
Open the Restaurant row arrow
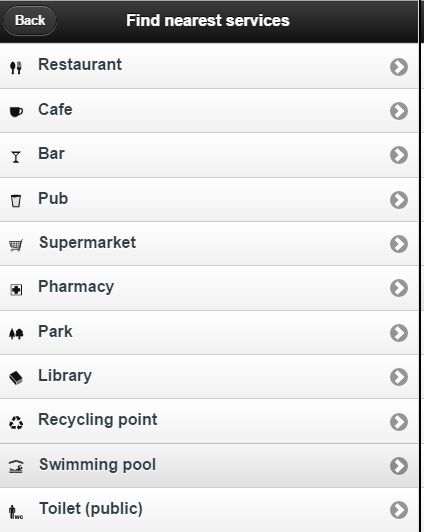[399, 67]
